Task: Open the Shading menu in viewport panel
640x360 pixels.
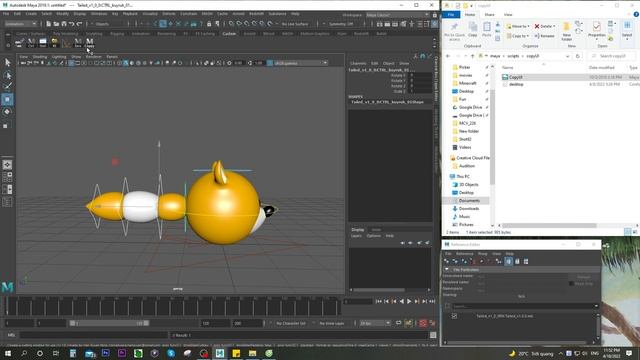Action: click(x=40, y=57)
